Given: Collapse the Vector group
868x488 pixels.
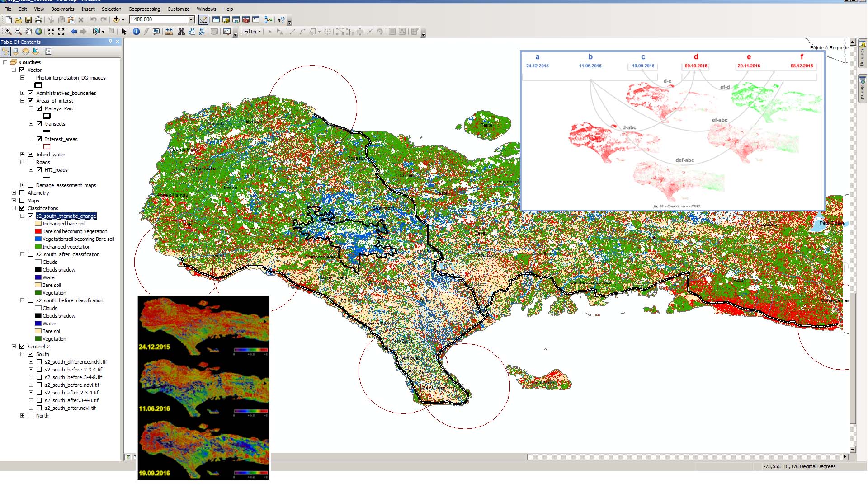Looking at the screenshot, I should pos(14,70).
